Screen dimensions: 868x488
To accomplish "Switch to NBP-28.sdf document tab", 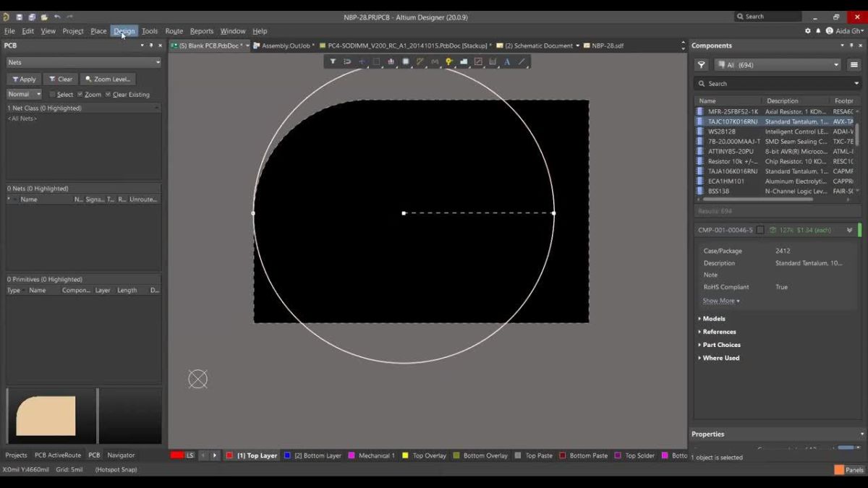I will click(x=604, y=46).
